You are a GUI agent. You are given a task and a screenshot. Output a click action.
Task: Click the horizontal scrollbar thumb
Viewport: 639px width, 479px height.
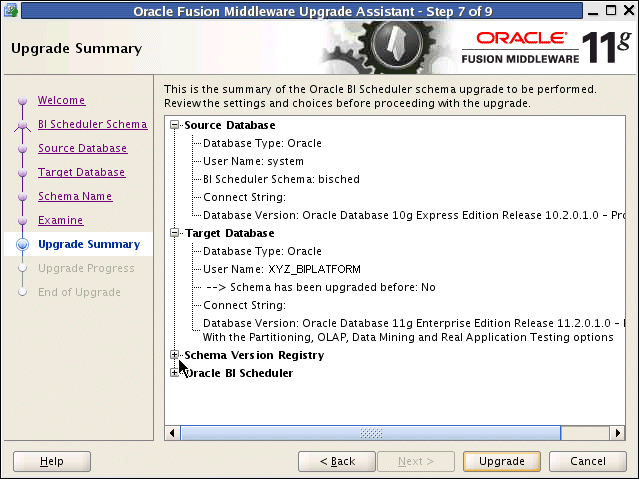370,433
